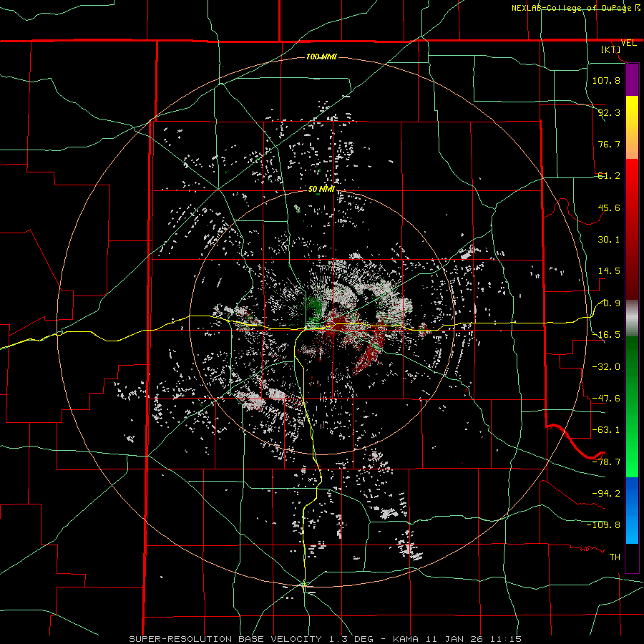Click the 107.8 velocity scale value
Screen dimensions: 644x644
click(x=606, y=80)
